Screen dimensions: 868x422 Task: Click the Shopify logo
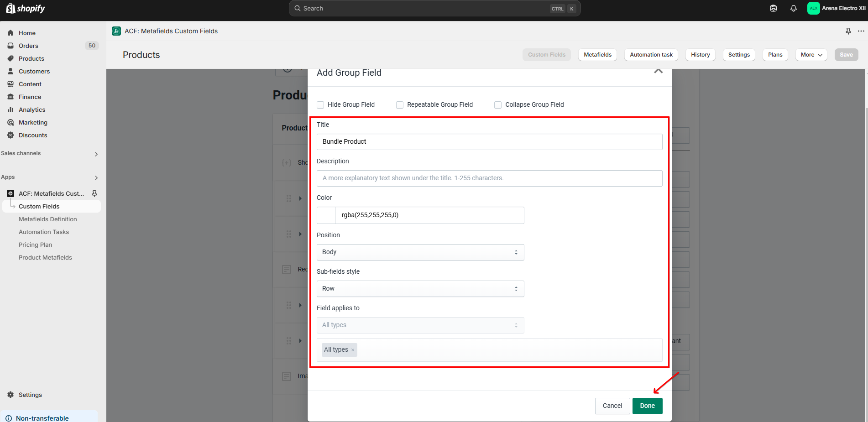(25, 8)
